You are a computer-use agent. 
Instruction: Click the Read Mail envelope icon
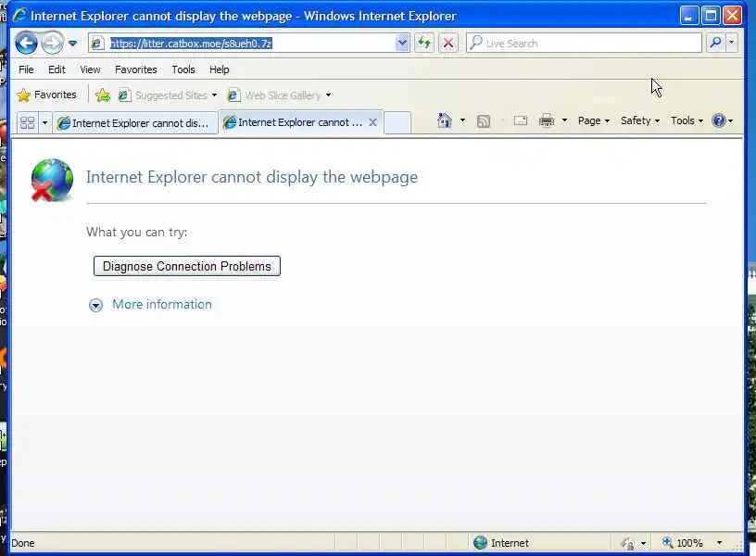[521, 120]
